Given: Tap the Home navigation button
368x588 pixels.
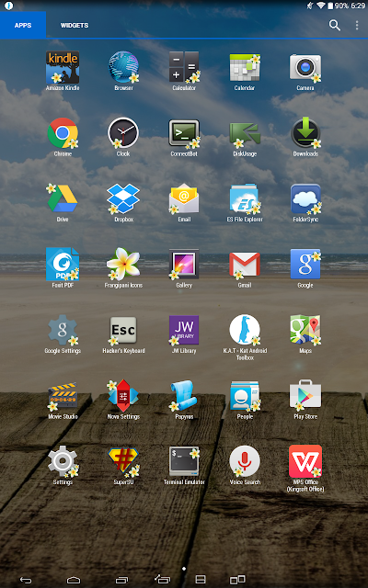Looking at the screenshot, I should pos(74,580).
